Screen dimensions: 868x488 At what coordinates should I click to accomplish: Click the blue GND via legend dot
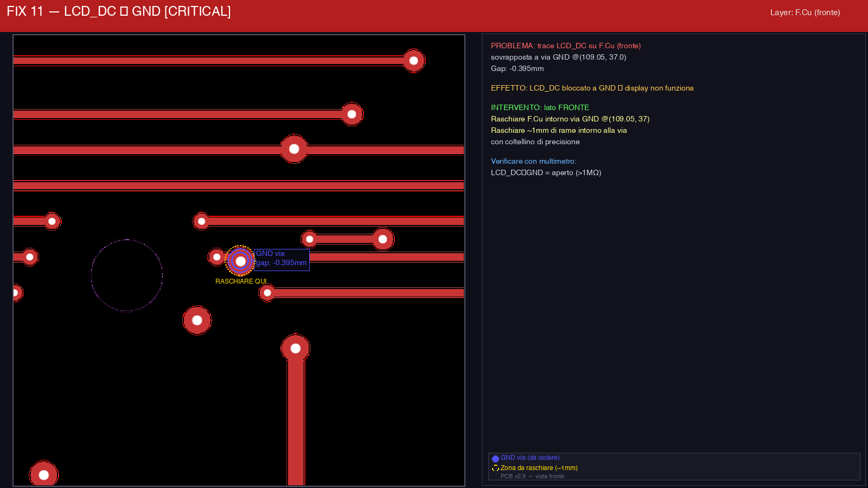495,459
